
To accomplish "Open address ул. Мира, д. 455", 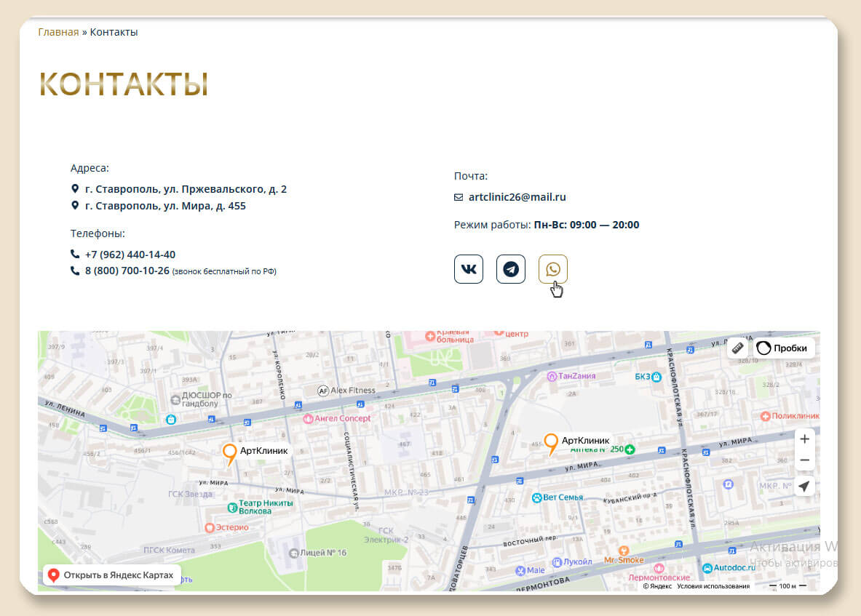I will coord(165,206).
